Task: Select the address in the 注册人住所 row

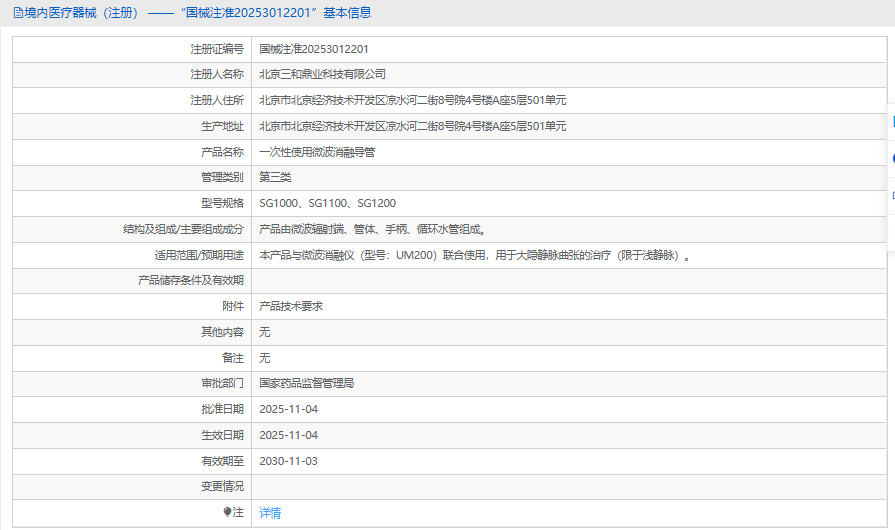Action: (x=413, y=100)
